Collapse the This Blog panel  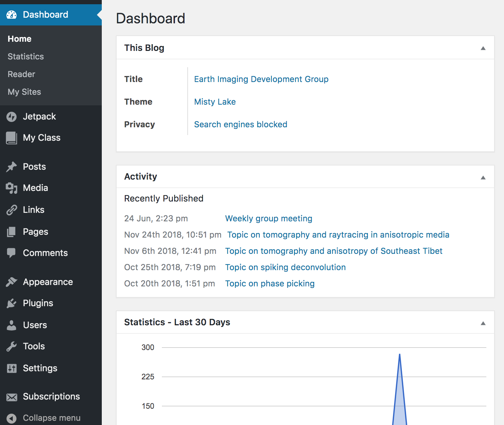(x=483, y=48)
